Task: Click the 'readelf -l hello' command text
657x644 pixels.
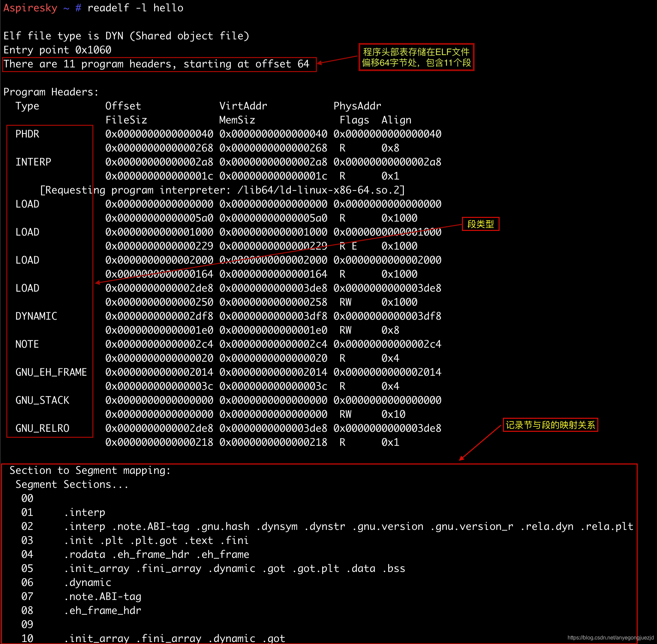Action: 135,8
